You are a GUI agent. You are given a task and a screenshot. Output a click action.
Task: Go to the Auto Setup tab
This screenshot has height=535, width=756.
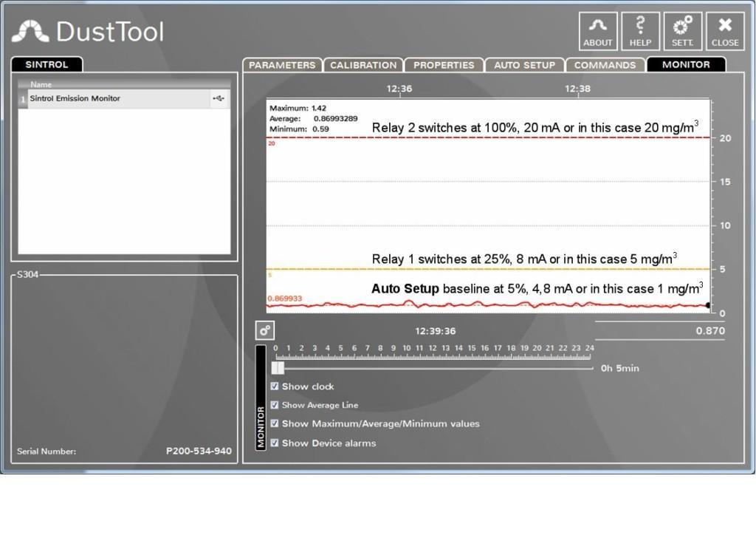[525, 65]
